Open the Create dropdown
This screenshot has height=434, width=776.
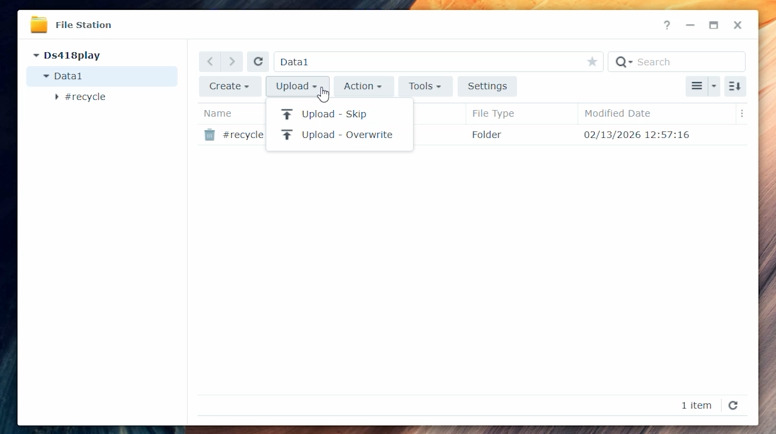(229, 86)
